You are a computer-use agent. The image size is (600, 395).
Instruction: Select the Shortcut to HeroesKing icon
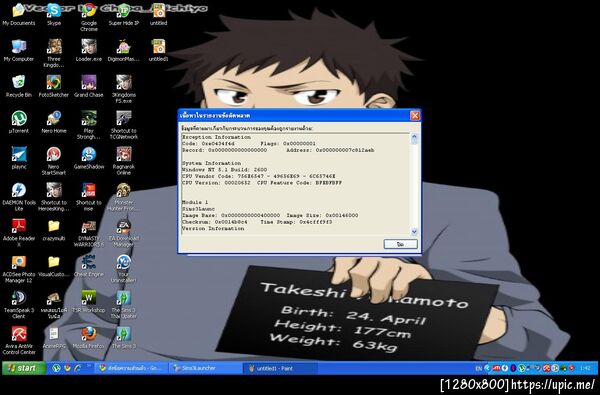pos(54,198)
